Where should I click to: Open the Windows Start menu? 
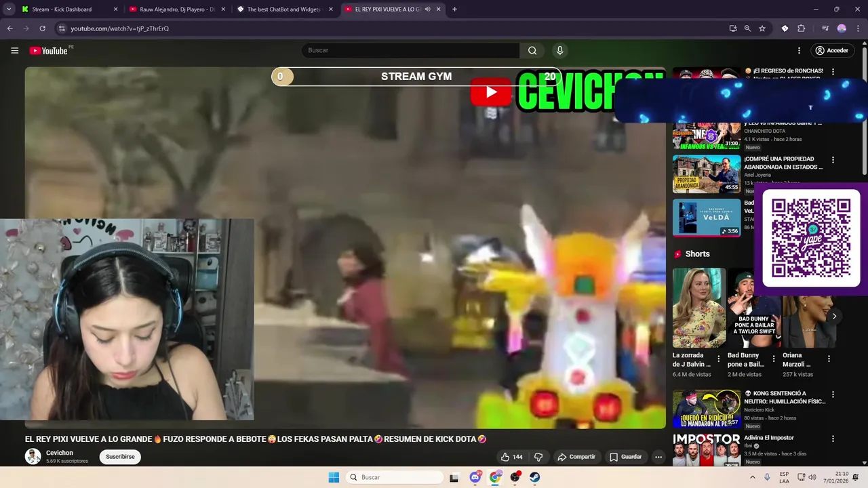[x=334, y=477]
